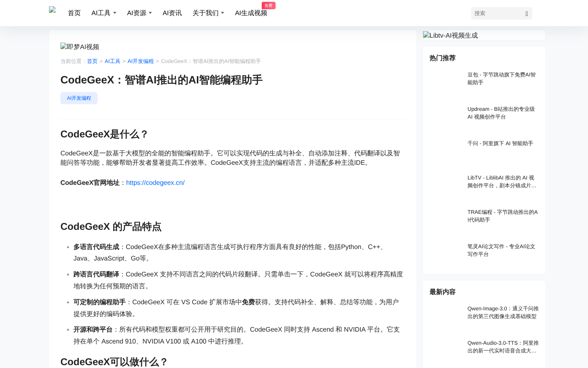Click the 豆包 recommendation thumbnail
The image size is (588, 368).
click(446, 83)
